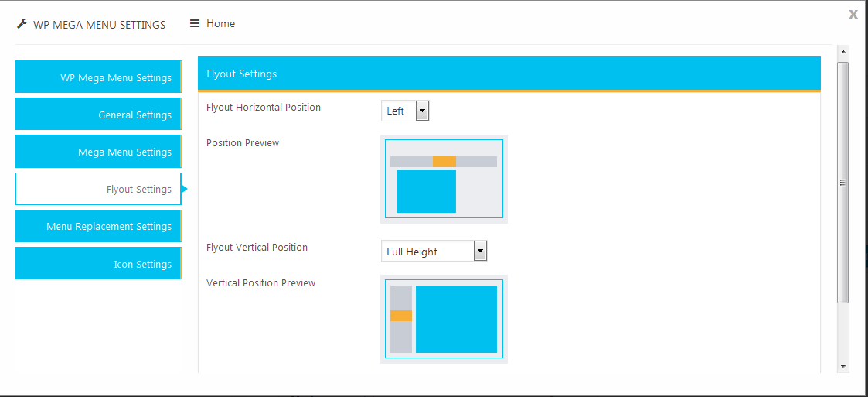Image resolution: width=868 pixels, height=397 pixels.
Task: Close the settings dialog with the X
Action: click(853, 15)
